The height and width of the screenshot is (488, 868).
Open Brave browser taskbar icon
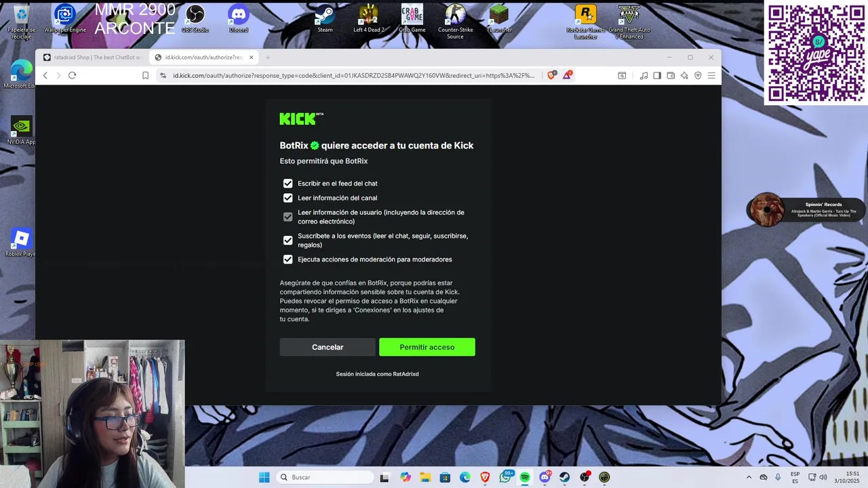click(x=485, y=477)
